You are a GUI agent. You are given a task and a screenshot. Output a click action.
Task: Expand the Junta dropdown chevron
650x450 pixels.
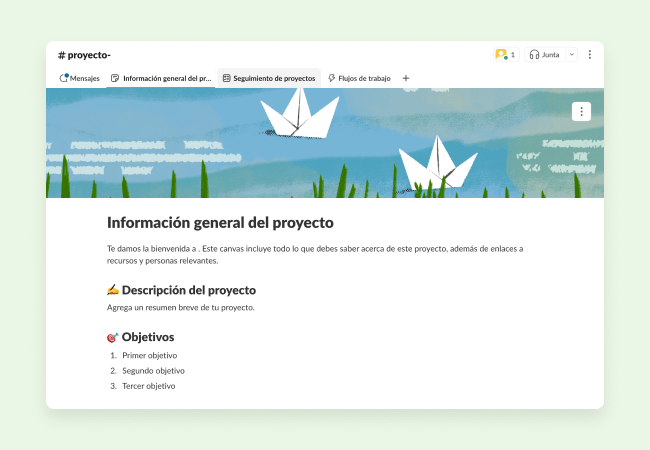point(572,55)
